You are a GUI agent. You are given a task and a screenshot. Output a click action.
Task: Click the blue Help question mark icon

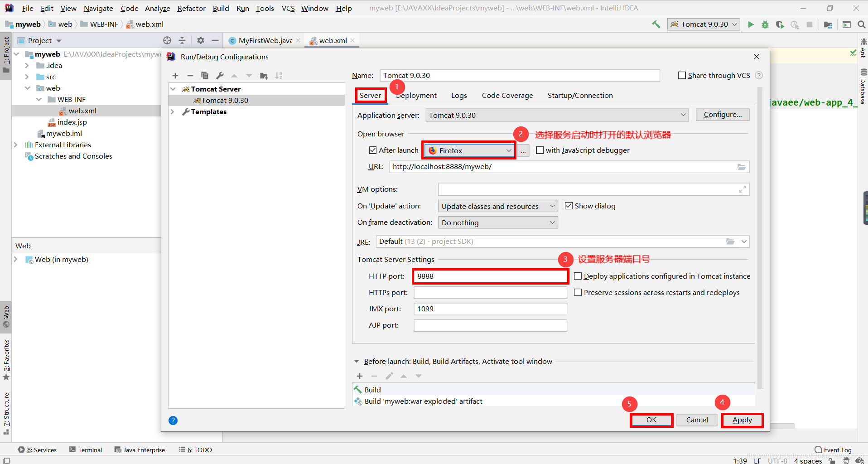pos(173,420)
